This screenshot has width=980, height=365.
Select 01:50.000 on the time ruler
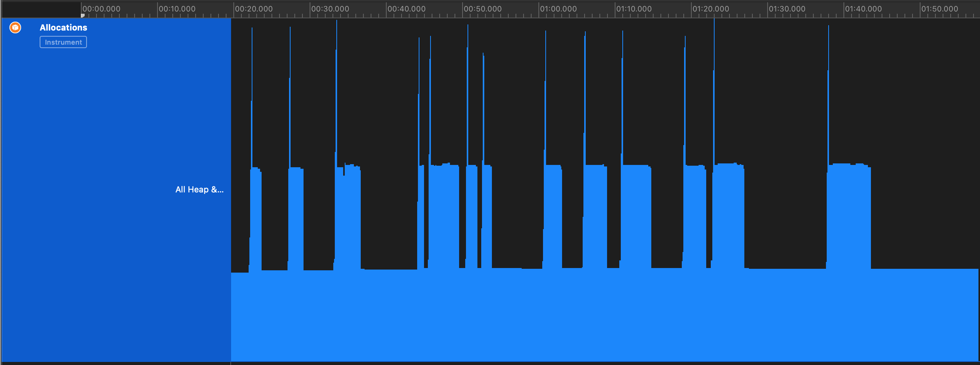[x=940, y=9]
